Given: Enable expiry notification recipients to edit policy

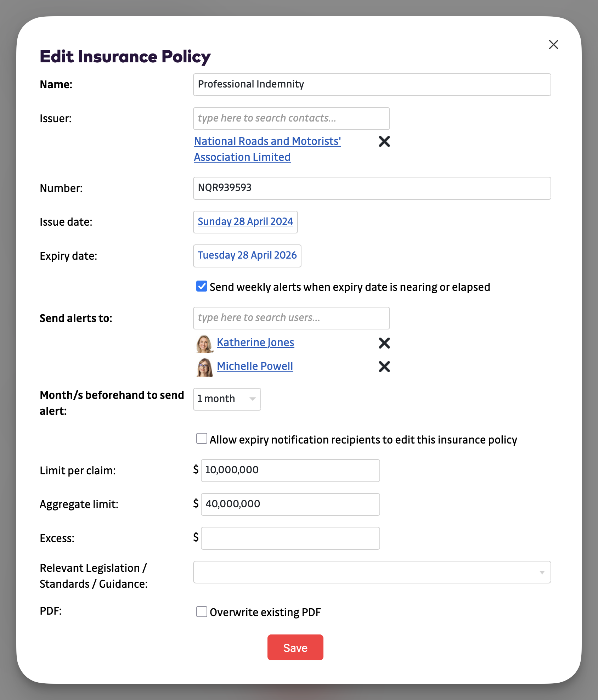Looking at the screenshot, I should coord(201,439).
